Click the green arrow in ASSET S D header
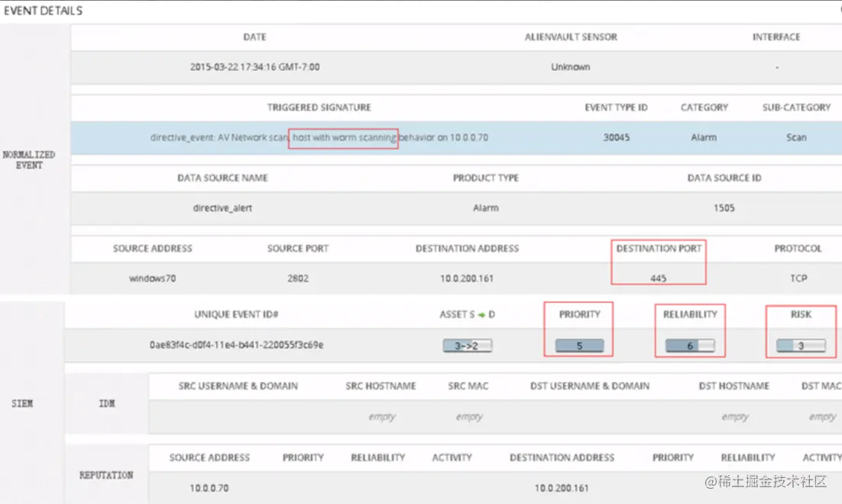Screen dimensions: 842x504 coord(481,315)
